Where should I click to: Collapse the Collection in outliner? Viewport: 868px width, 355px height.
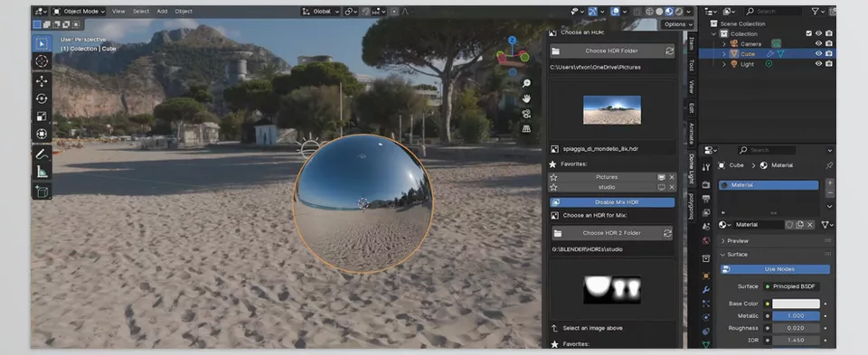coord(714,33)
